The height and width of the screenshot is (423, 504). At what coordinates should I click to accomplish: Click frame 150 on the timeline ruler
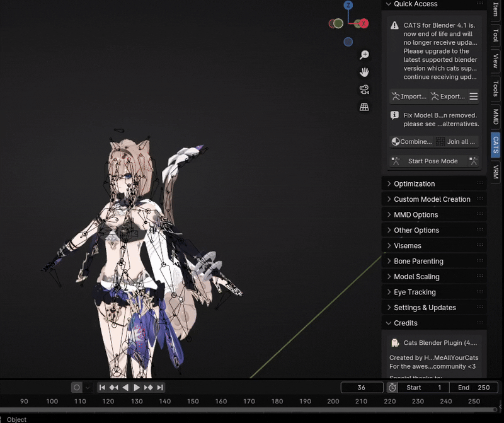point(193,401)
